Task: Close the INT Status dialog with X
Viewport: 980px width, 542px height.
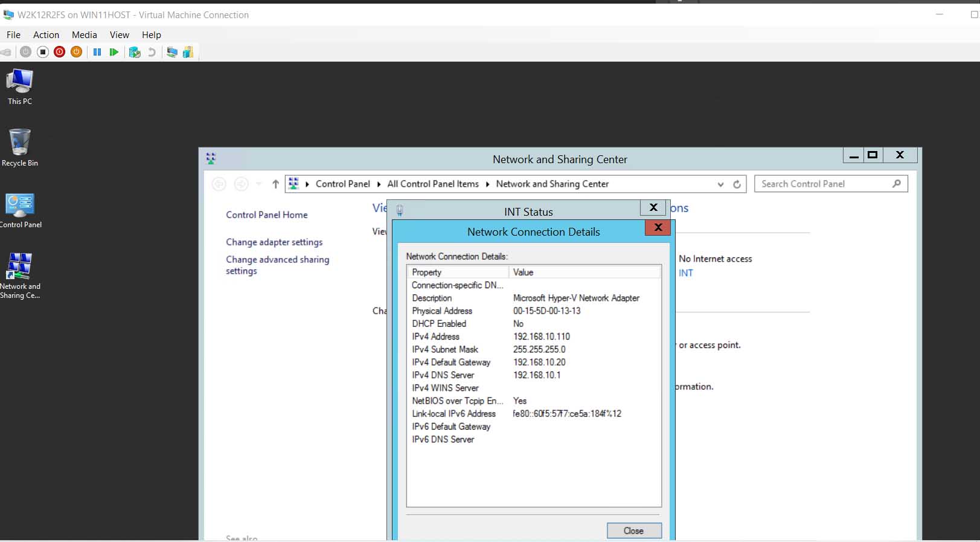Action: (653, 208)
